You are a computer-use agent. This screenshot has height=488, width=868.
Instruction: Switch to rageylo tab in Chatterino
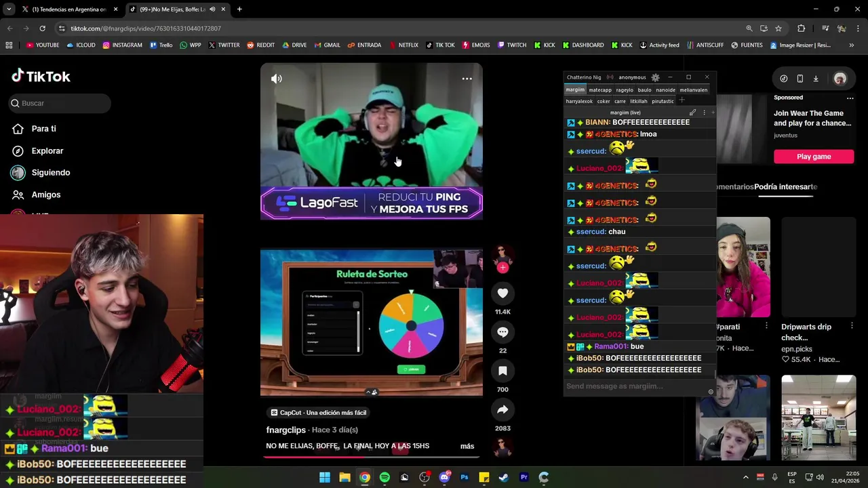[625, 89]
